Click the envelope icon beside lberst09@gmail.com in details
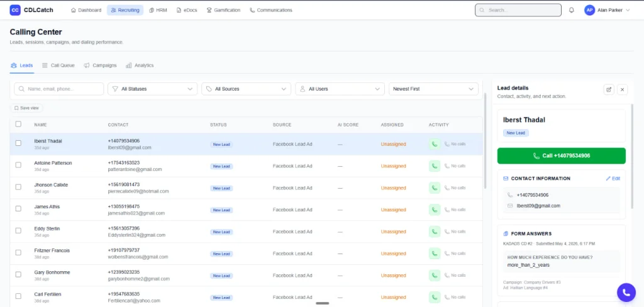This screenshot has width=644, height=307. 510,206
